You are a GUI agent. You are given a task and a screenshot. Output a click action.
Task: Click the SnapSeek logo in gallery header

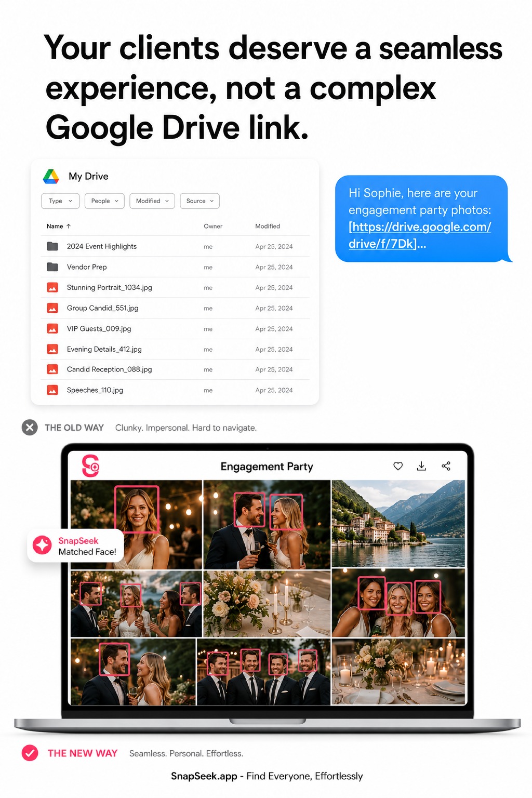90,465
